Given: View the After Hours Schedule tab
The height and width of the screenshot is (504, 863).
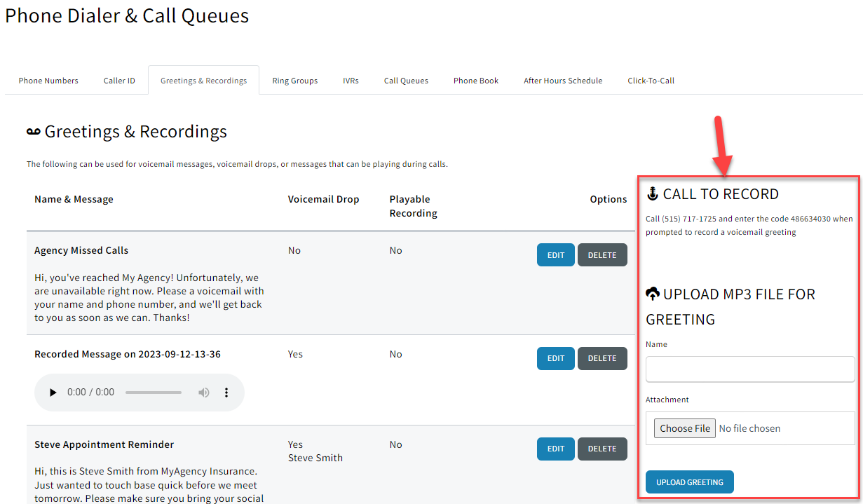Looking at the screenshot, I should coord(563,81).
